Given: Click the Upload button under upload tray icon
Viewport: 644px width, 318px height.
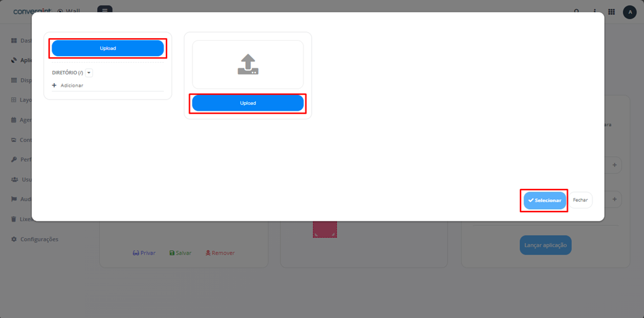Looking at the screenshot, I should (x=248, y=103).
